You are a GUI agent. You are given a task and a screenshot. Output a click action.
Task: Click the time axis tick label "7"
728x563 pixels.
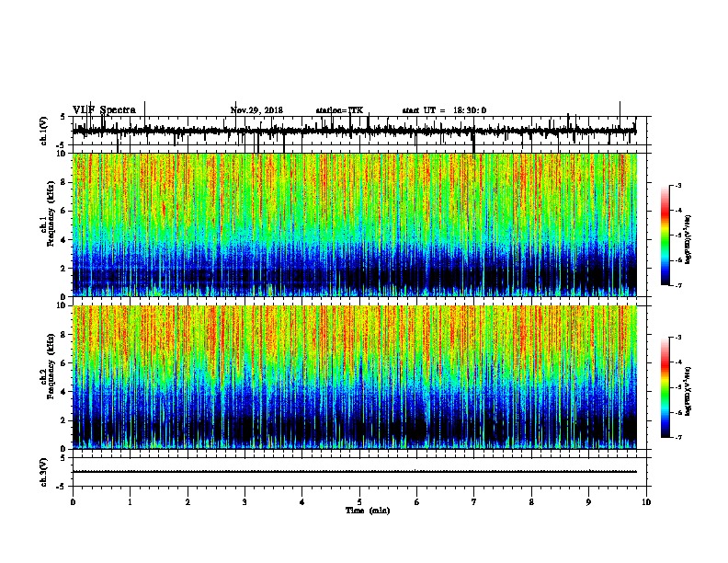coord(474,501)
